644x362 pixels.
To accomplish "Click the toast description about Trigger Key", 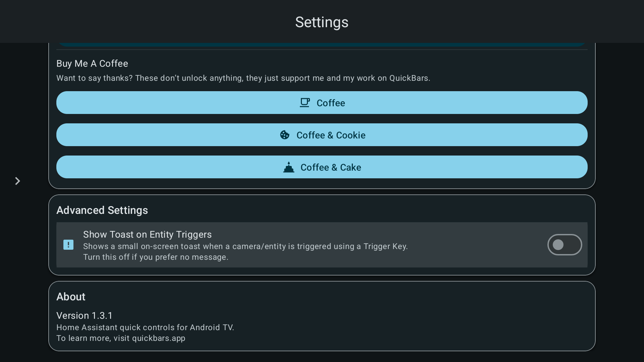I will 245,246.
